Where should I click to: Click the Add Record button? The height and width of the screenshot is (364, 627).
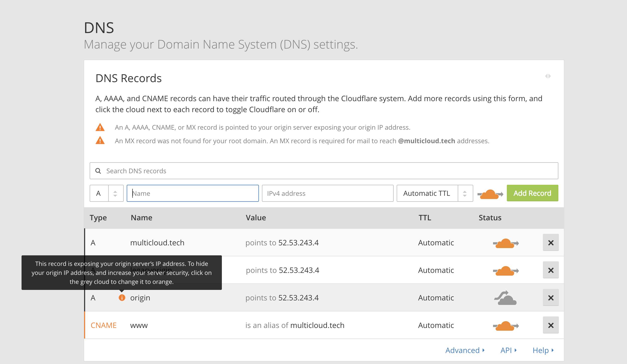[533, 193]
